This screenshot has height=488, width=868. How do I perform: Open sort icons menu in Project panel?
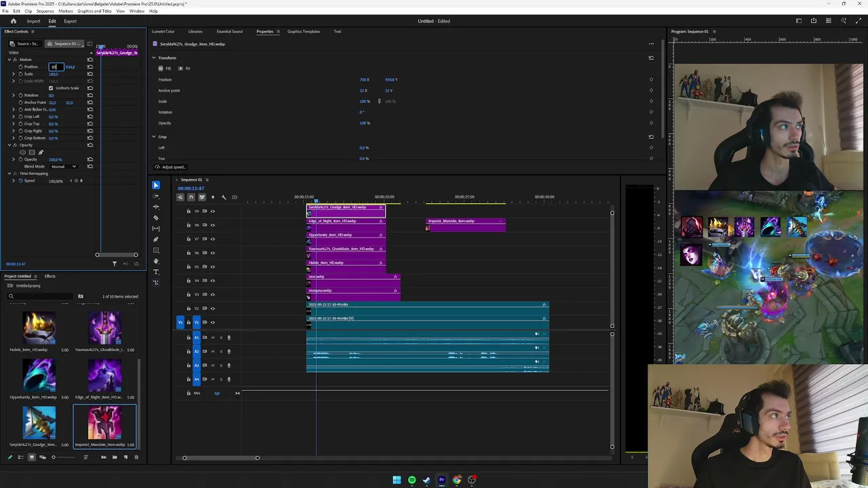[x=85, y=457]
